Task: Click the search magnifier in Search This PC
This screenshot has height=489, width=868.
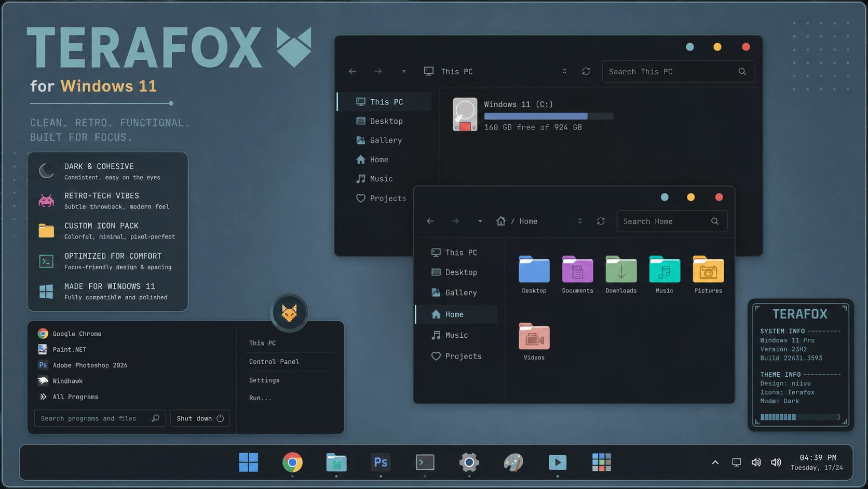Action: tap(742, 71)
